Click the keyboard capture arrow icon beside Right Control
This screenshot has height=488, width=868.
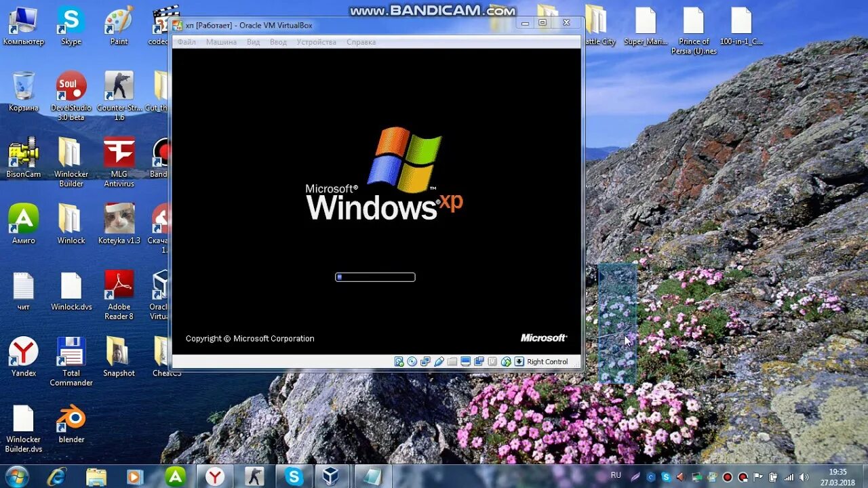point(519,361)
